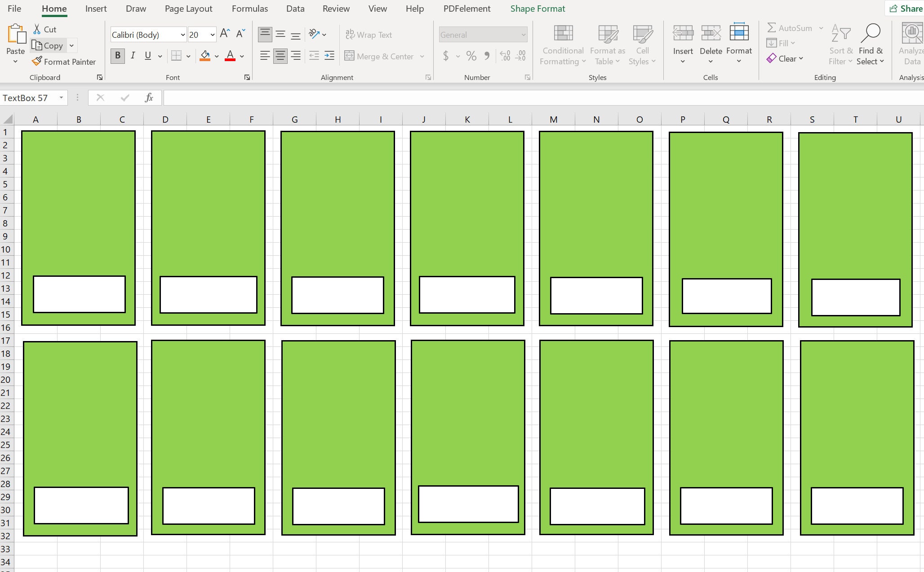Toggle Bold formatting off
Image resolution: width=924 pixels, height=572 pixels.
pos(118,56)
